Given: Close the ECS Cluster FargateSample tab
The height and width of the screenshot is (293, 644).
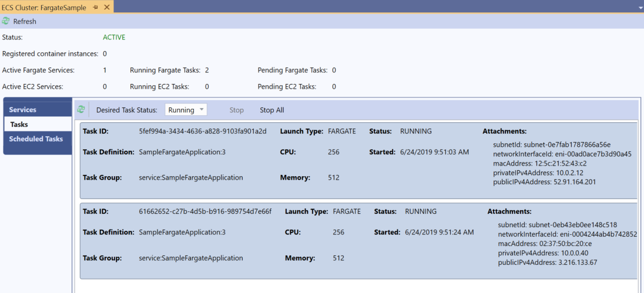Looking at the screenshot, I should [107, 8].
